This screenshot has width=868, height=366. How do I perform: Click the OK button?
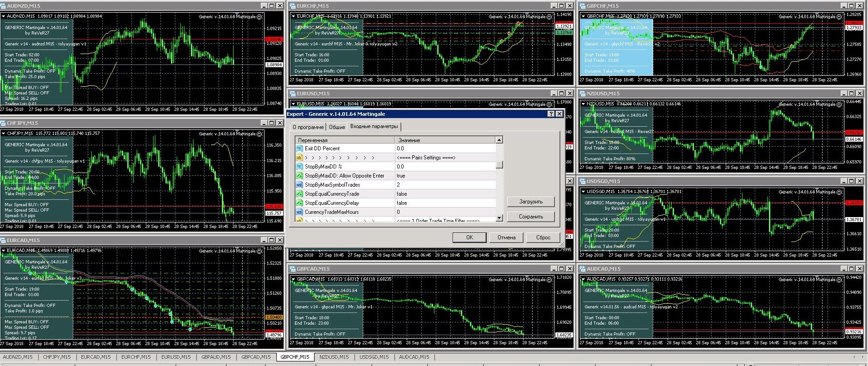[x=469, y=237]
